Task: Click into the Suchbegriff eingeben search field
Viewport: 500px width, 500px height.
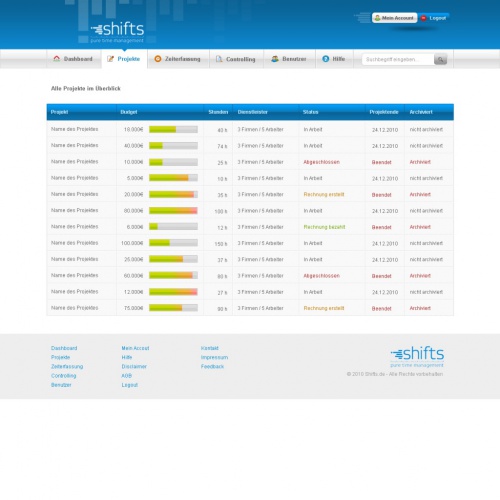Action: tap(398, 59)
